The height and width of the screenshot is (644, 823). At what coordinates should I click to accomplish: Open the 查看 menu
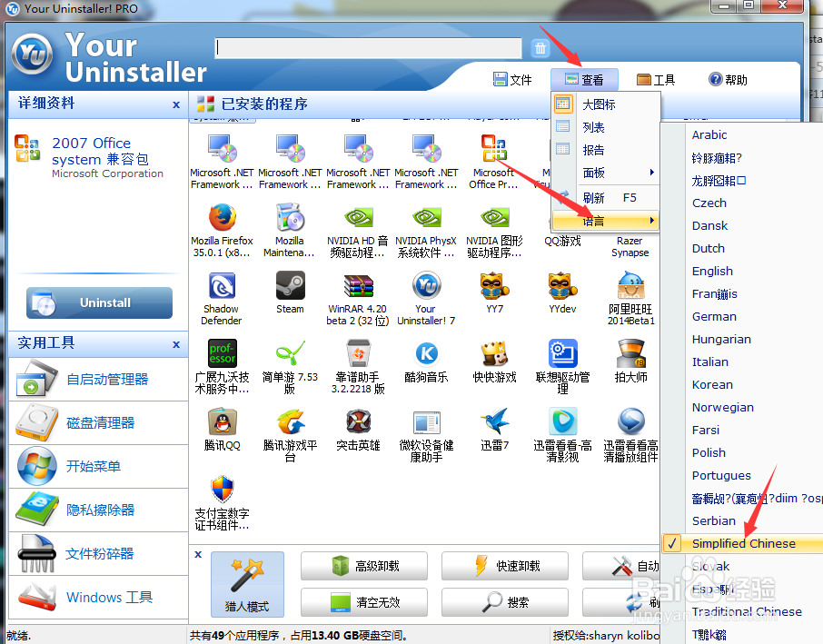click(x=584, y=80)
